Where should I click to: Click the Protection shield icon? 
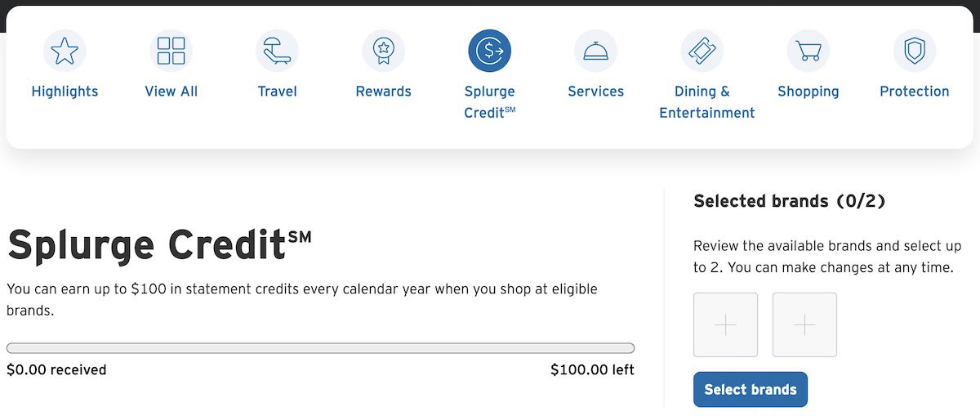pos(915,51)
